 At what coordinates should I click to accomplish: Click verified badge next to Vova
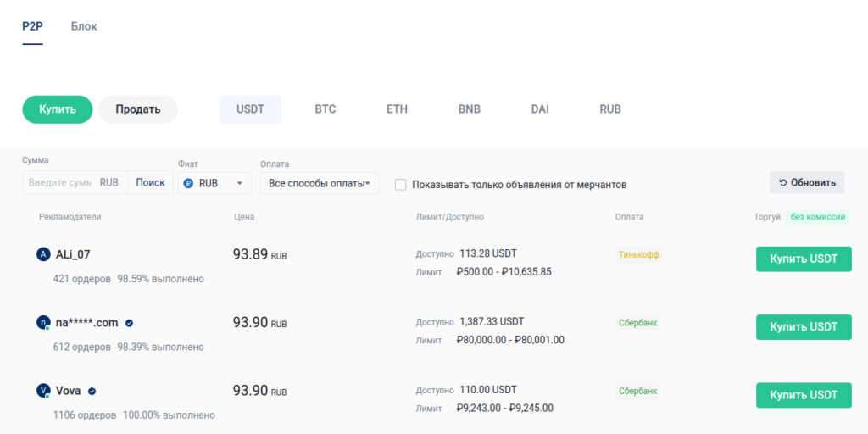(92, 391)
